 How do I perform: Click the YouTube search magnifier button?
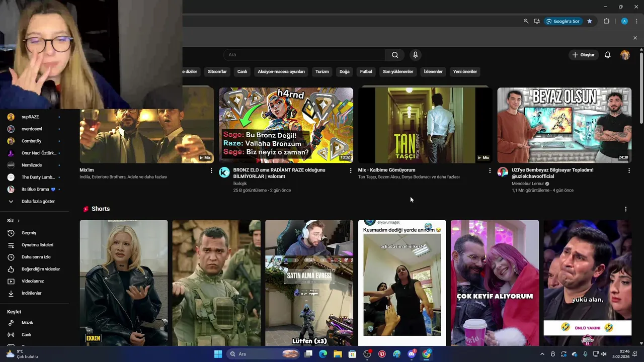pos(395,55)
